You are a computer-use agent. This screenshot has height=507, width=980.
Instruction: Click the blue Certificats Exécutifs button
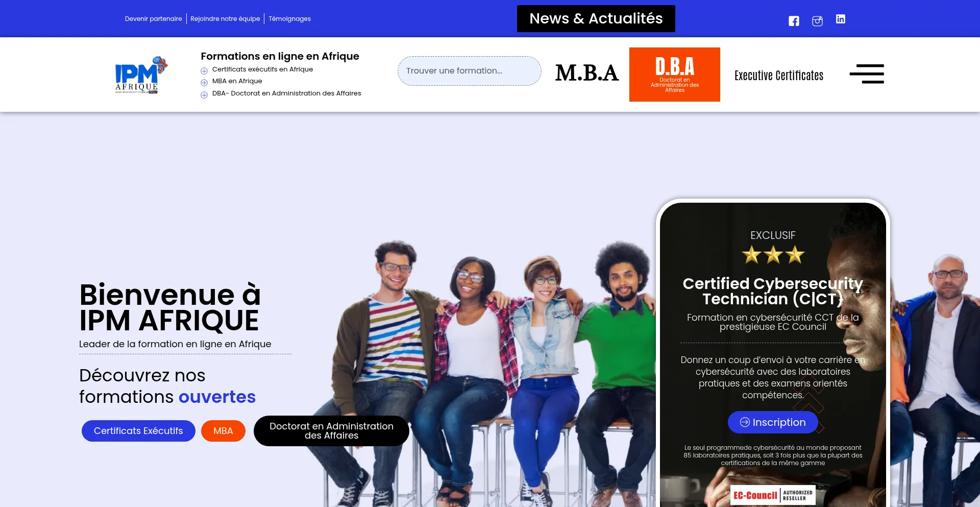[138, 431]
